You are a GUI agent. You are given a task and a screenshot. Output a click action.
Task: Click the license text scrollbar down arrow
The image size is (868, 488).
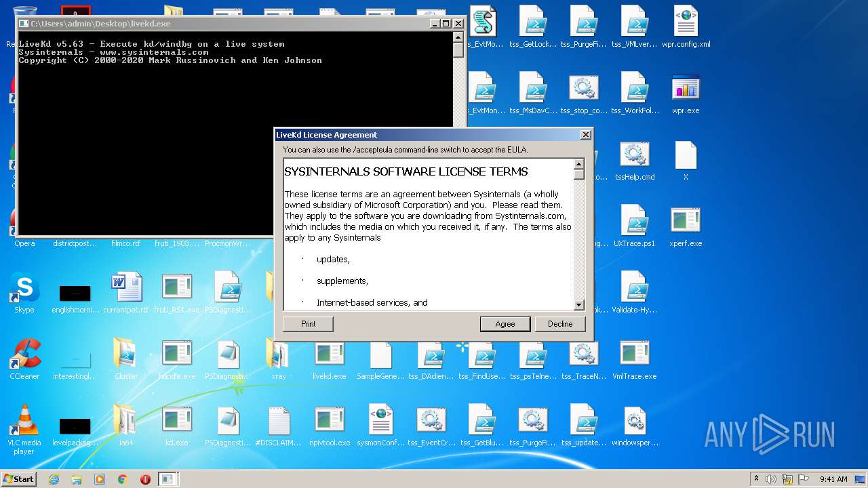[578, 305]
